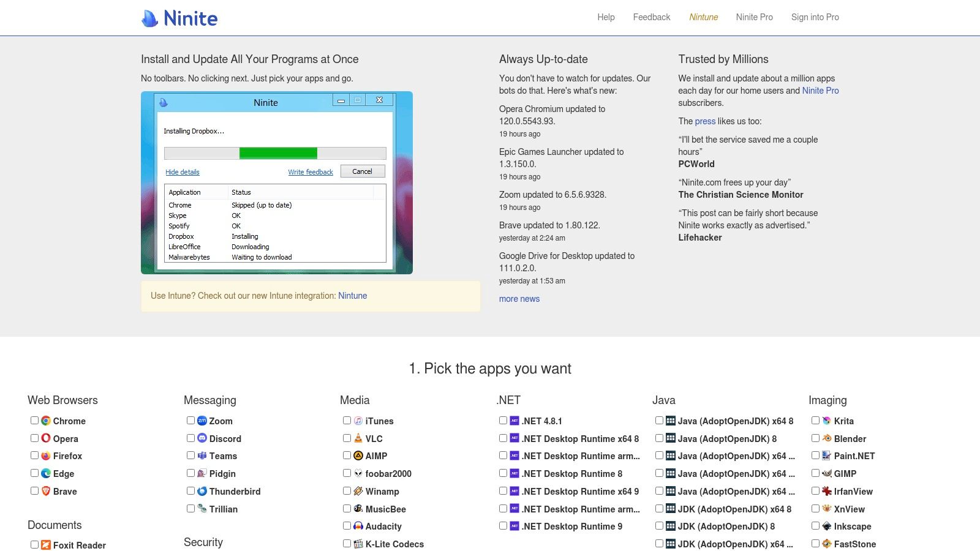980x551 pixels.
Task: Click the Paint.NET icon
Action: 827,455
